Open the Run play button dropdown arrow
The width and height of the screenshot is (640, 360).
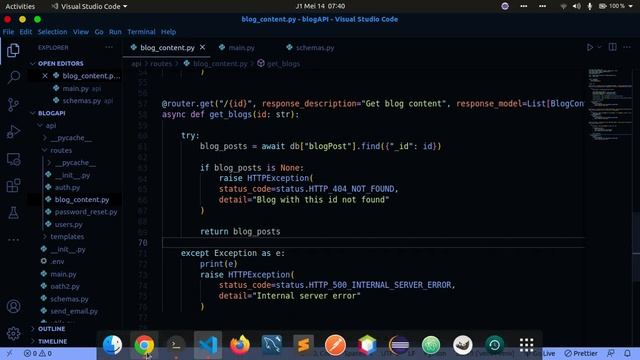coord(600,47)
